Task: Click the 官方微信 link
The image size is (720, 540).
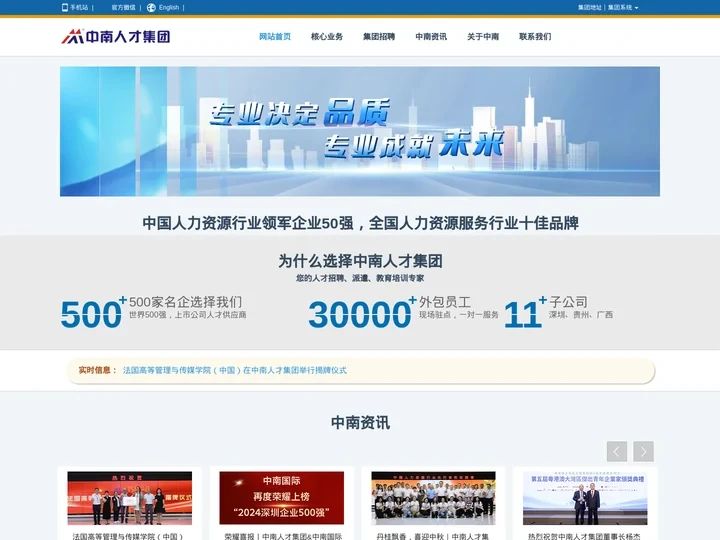Action: click(124, 7)
